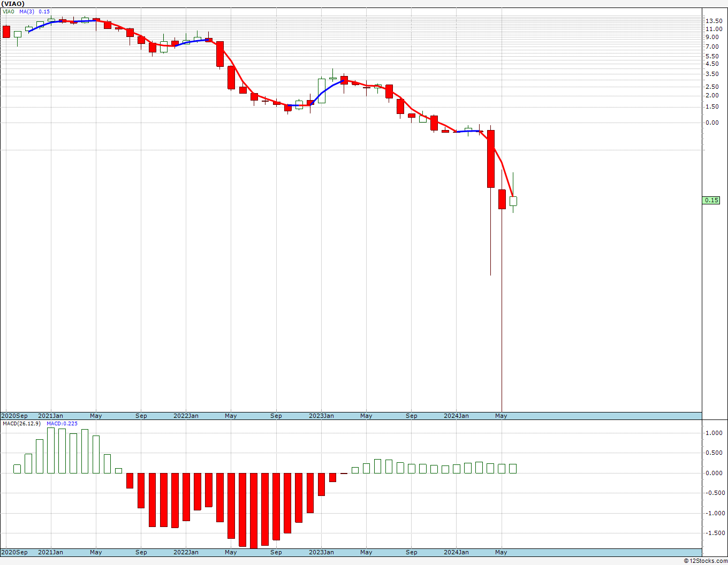Select the 5.50 price axis label
Image resolution: width=728 pixels, height=565 pixels.
point(712,56)
